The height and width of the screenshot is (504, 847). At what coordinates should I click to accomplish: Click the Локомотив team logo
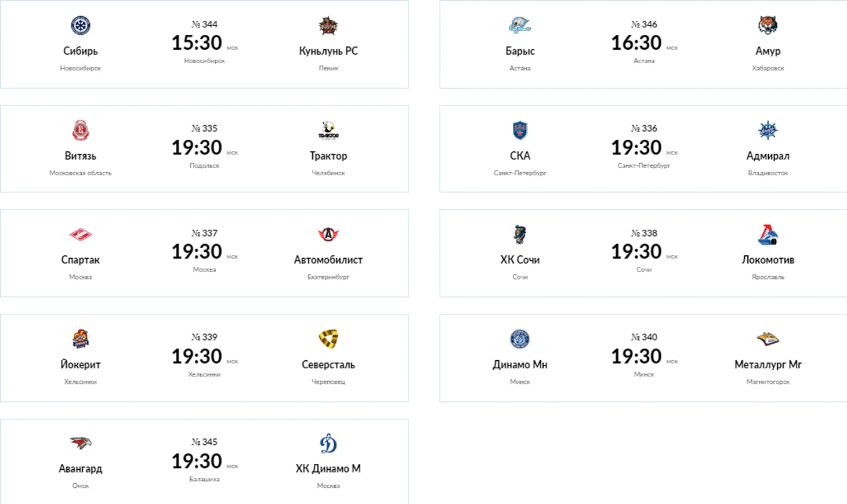click(768, 234)
